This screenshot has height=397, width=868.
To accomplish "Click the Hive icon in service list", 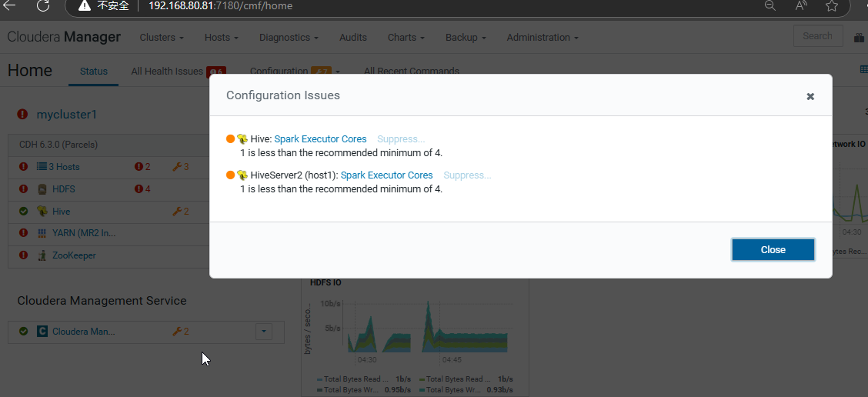I will (42, 211).
